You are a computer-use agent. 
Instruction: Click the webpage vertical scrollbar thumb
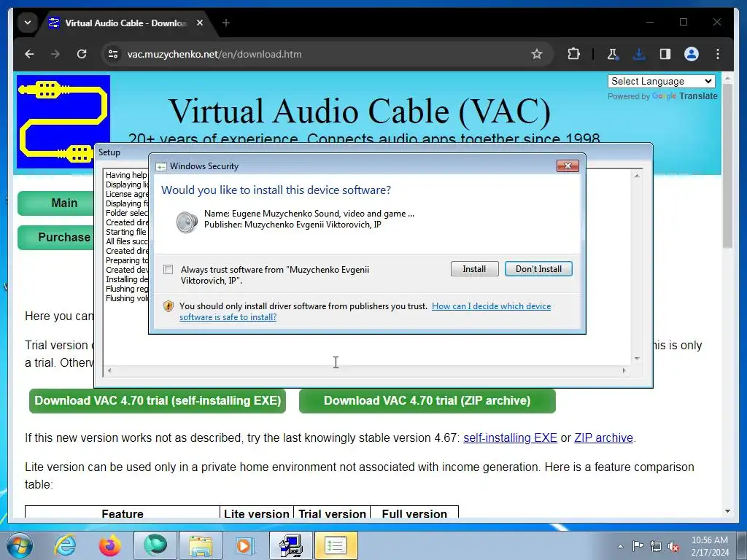727,166
